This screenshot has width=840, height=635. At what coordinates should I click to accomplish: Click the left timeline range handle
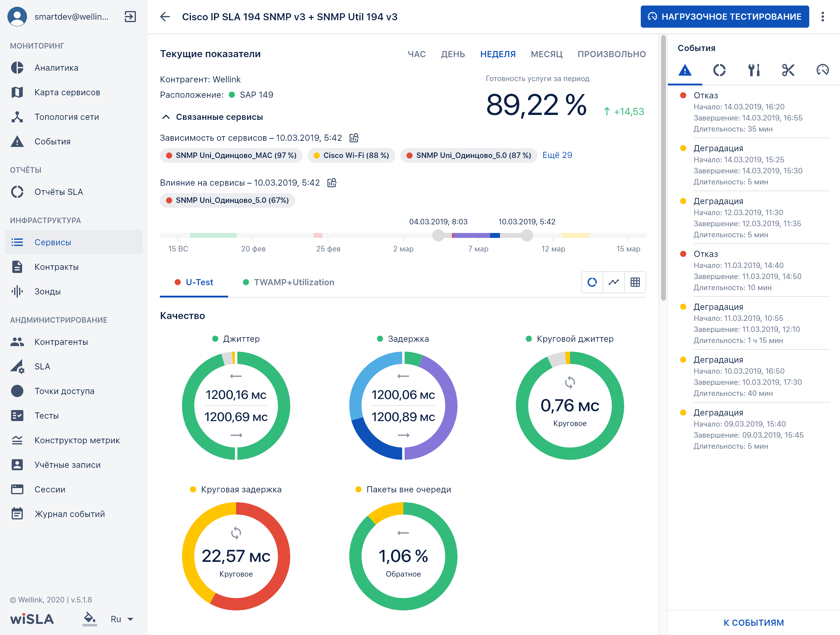438,235
